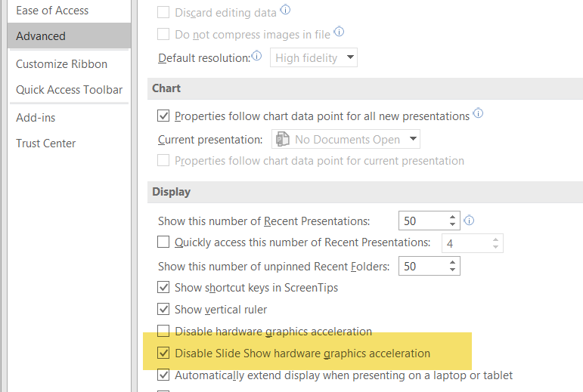Decrease unpinned Recent Folders count with down arrow

pos(452,270)
